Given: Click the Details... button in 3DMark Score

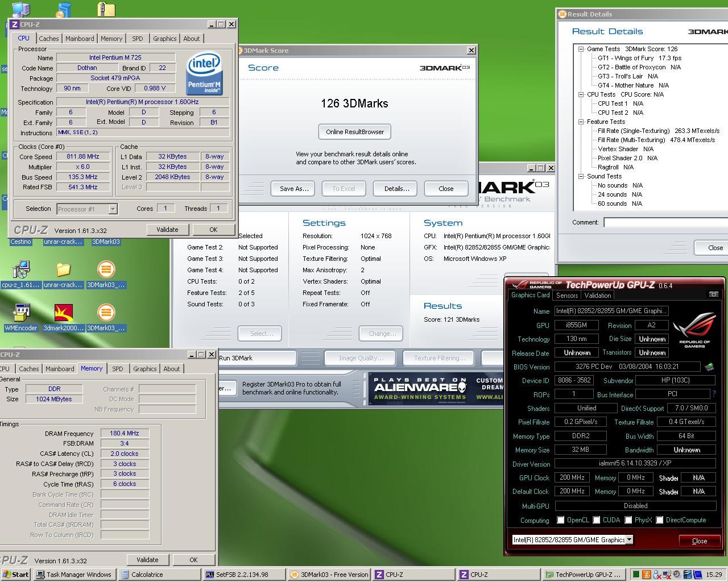Looking at the screenshot, I should (396, 189).
